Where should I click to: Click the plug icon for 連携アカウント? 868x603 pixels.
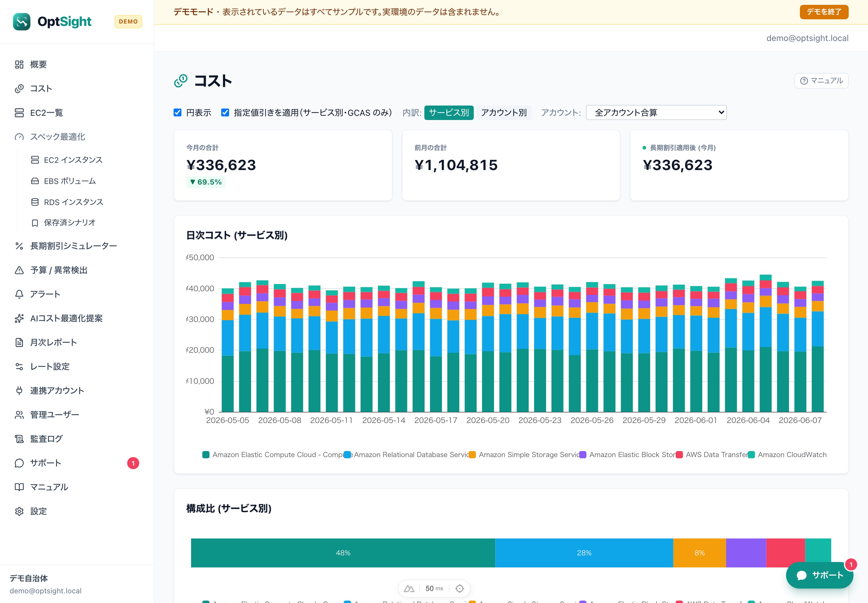(19, 391)
